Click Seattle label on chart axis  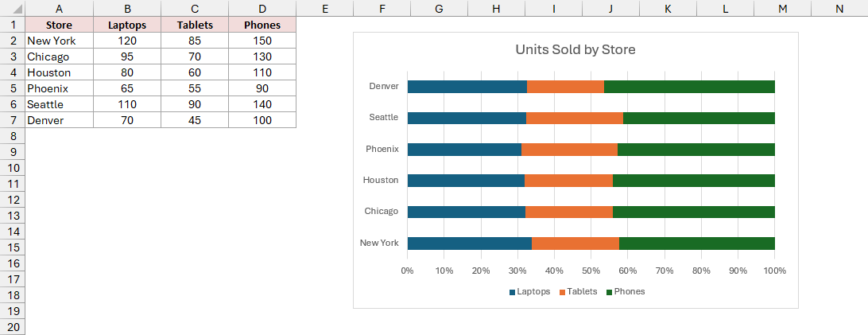pos(384,117)
